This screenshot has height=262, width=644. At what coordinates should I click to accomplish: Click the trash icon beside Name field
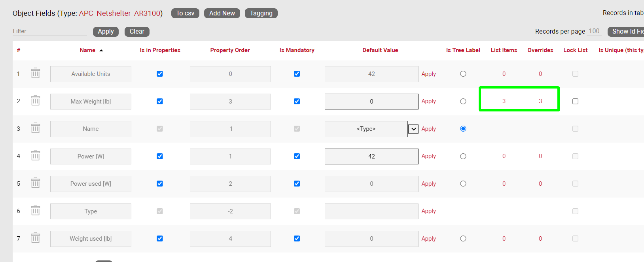[35, 128]
